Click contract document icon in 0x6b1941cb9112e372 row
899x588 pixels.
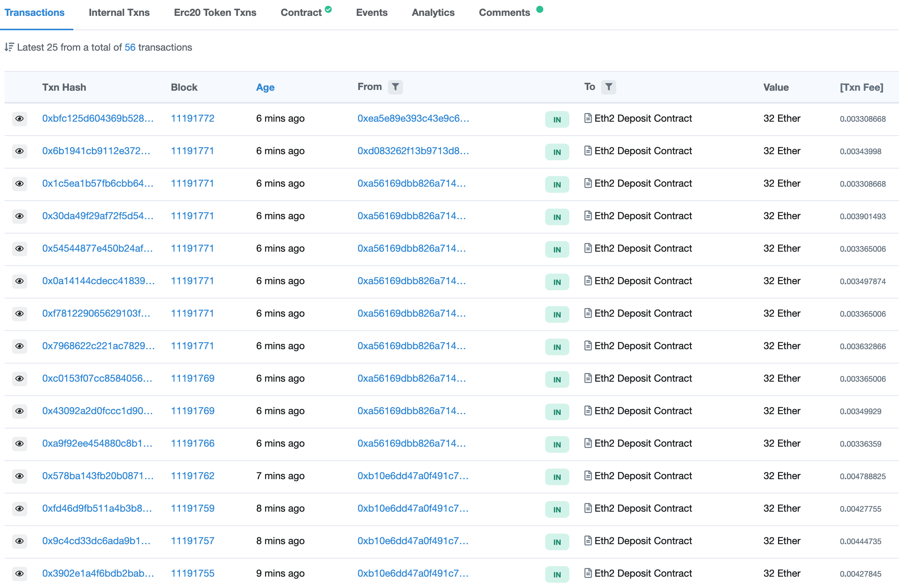tap(588, 151)
